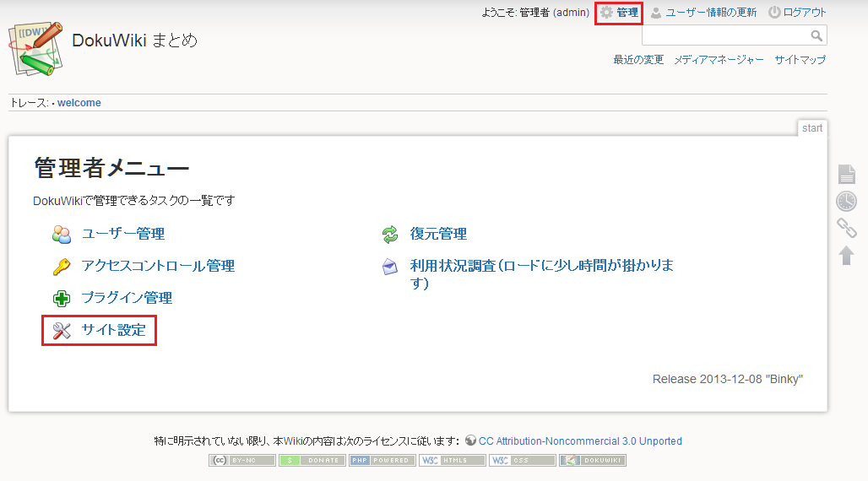Image resolution: width=868 pixels, height=481 pixels.
Task: Click the power icon beside ログアウト
Action: [774, 12]
